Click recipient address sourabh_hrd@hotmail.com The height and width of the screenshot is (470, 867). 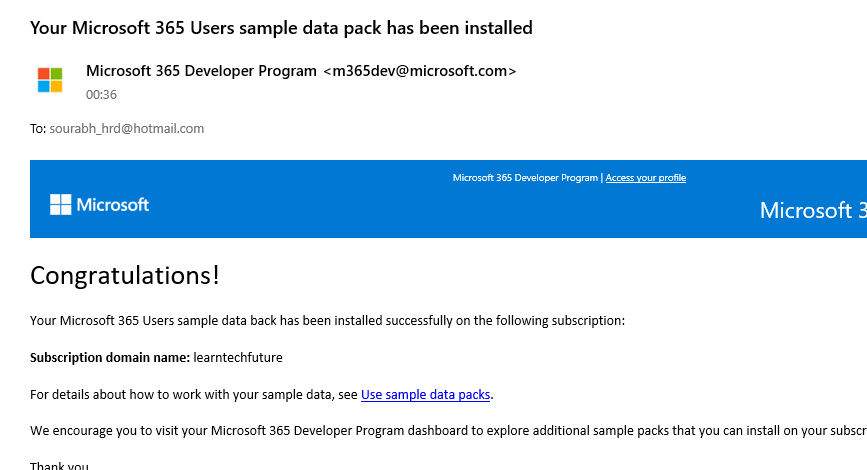(127, 129)
